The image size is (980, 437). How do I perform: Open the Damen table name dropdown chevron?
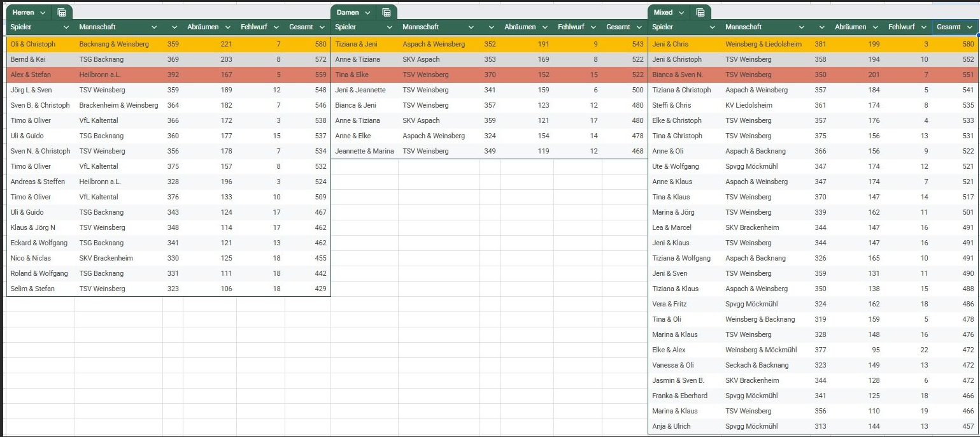pos(367,13)
